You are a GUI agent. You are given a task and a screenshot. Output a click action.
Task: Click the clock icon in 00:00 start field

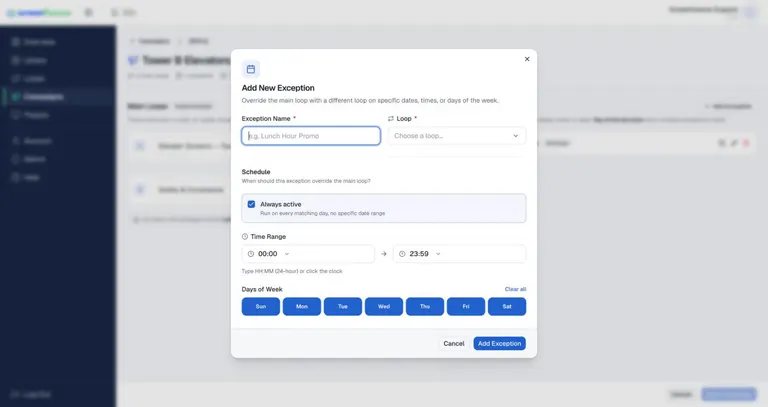251,254
